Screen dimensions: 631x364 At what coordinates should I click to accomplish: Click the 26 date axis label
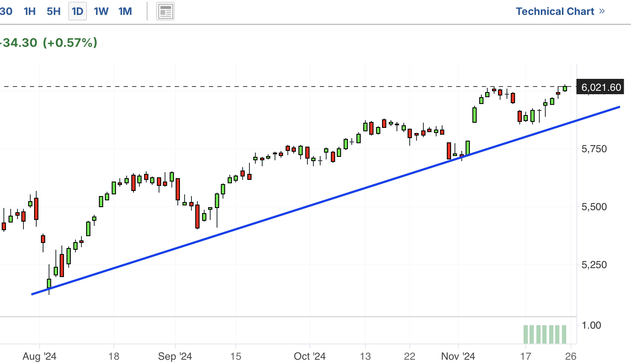[x=571, y=356]
